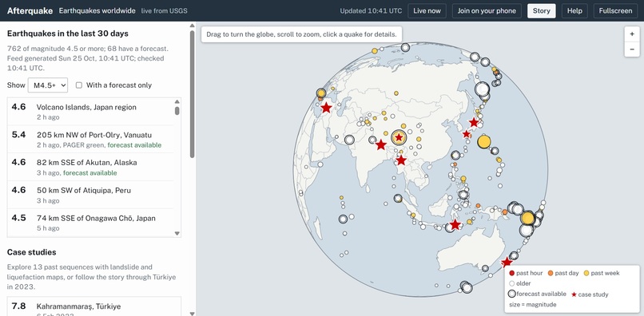
Task: Click the 'forecast available' text under Akutan quake
Action: (x=90, y=173)
